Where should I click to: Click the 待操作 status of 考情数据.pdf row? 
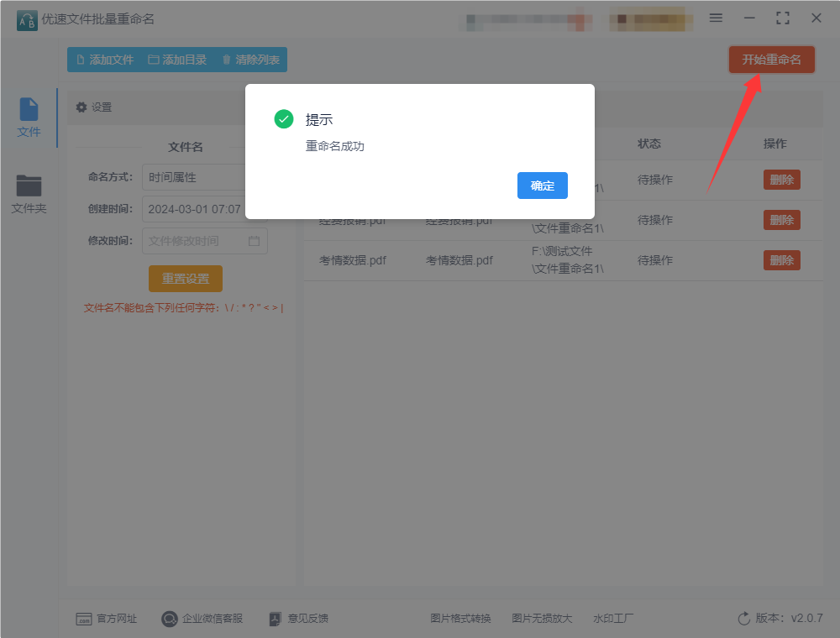point(654,261)
